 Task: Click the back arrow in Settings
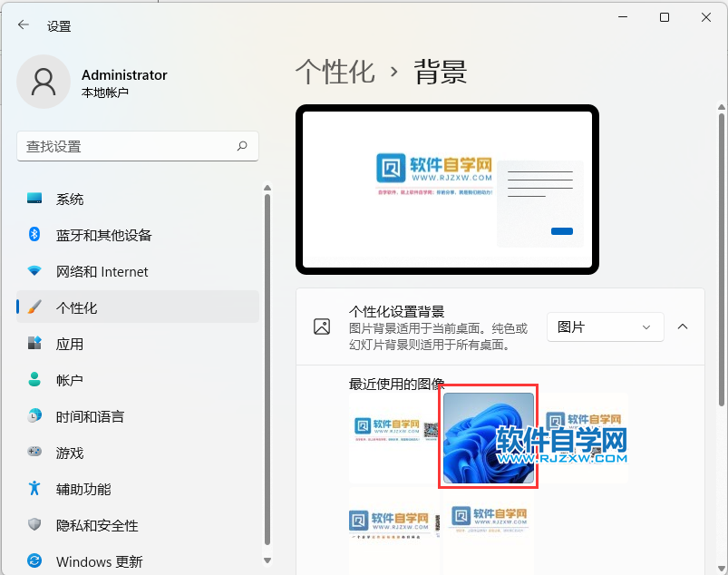click(24, 25)
